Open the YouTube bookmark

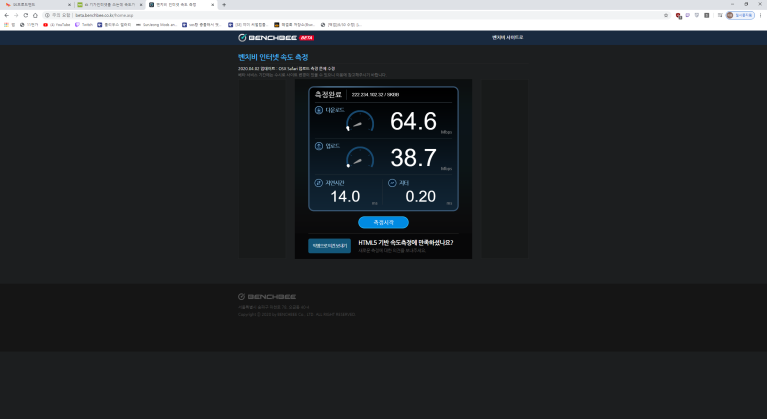(57, 24)
